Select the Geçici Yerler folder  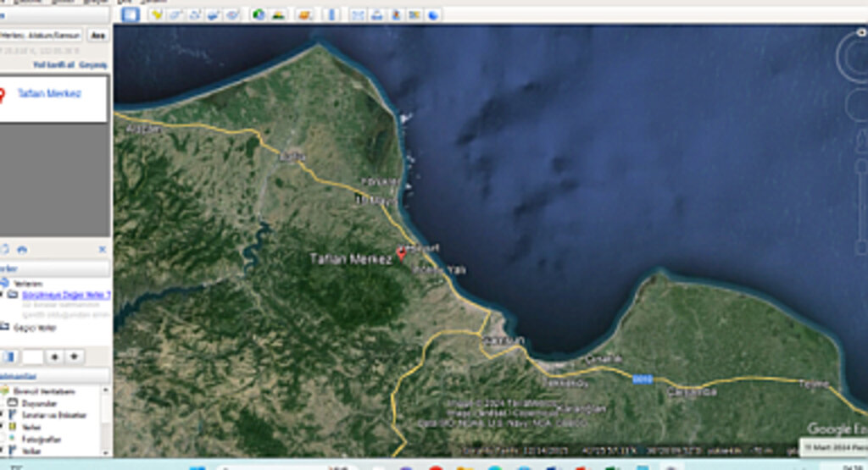tap(35, 328)
